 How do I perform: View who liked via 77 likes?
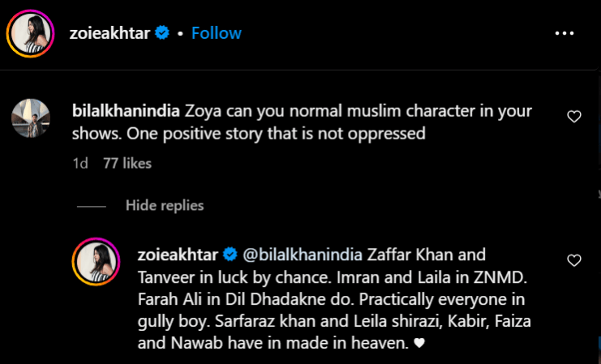(x=127, y=163)
